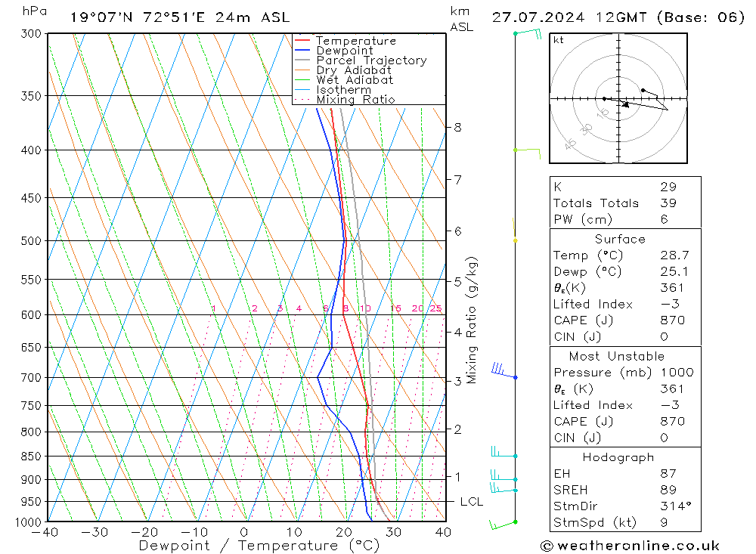This screenshot has height=554, width=756.
Task: Click the surface Temp value 28.7
Action: (x=674, y=255)
